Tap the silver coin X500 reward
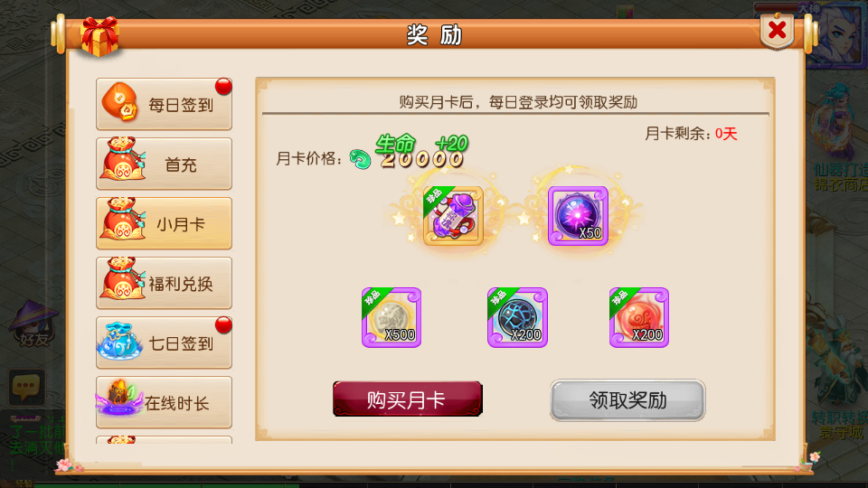Viewport: 868px width, 488px height. pos(392,317)
